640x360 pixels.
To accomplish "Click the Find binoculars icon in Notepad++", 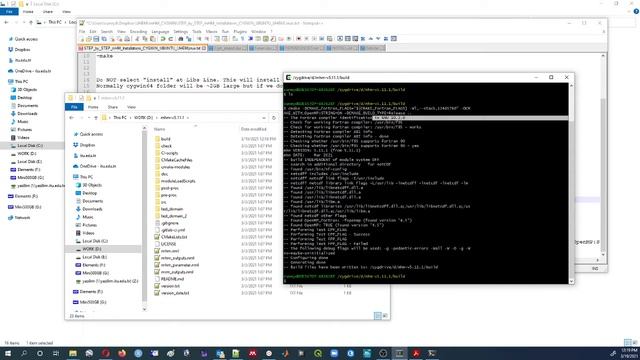I will pyautogui.click(x=181, y=39).
